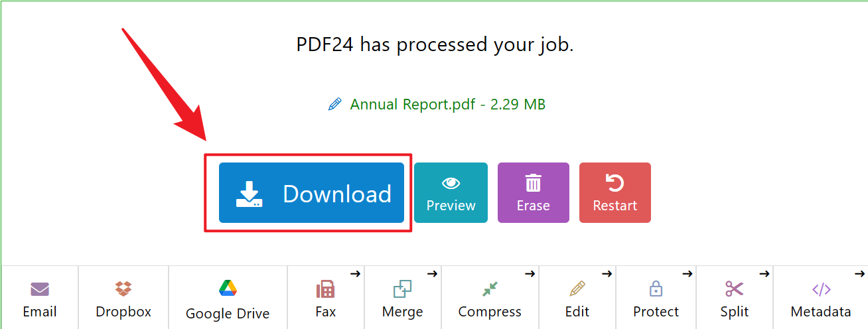Choose the Fax machine icon
The width and height of the screenshot is (868, 329).
[325, 289]
